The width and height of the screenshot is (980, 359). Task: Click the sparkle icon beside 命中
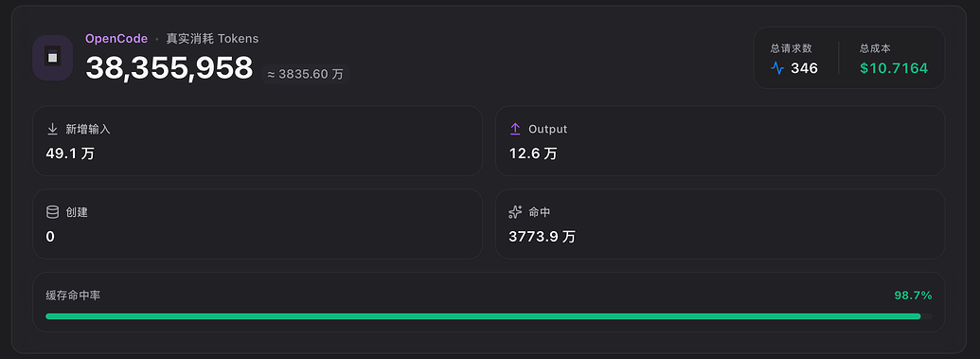pyautogui.click(x=515, y=212)
